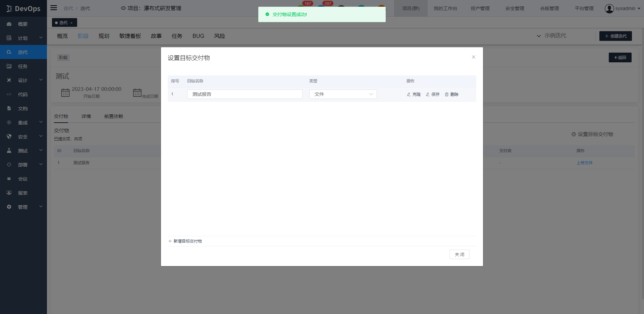Click the 设计 tools sidebar icon

[9, 80]
